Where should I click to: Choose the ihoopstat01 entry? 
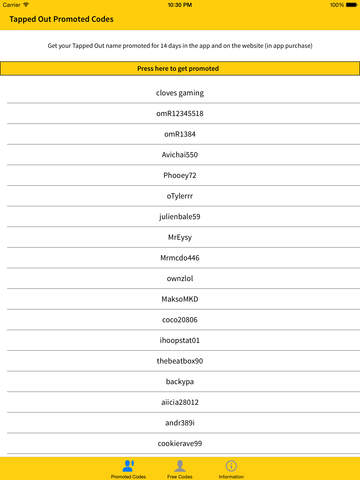[180, 340]
